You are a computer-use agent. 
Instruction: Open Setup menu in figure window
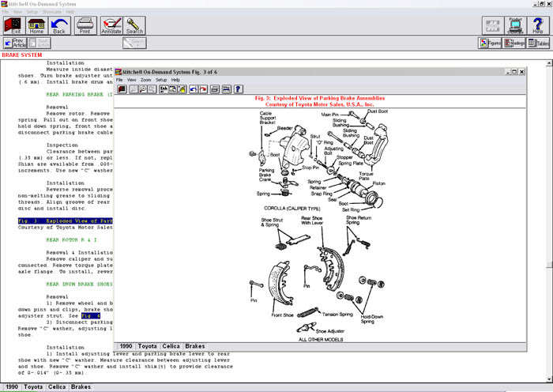161,80
